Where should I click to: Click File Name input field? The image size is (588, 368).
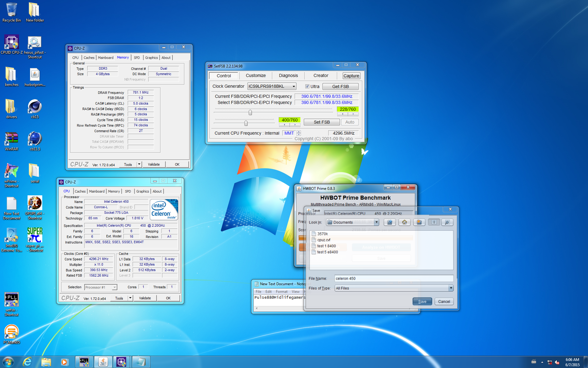[x=394, y=278]
